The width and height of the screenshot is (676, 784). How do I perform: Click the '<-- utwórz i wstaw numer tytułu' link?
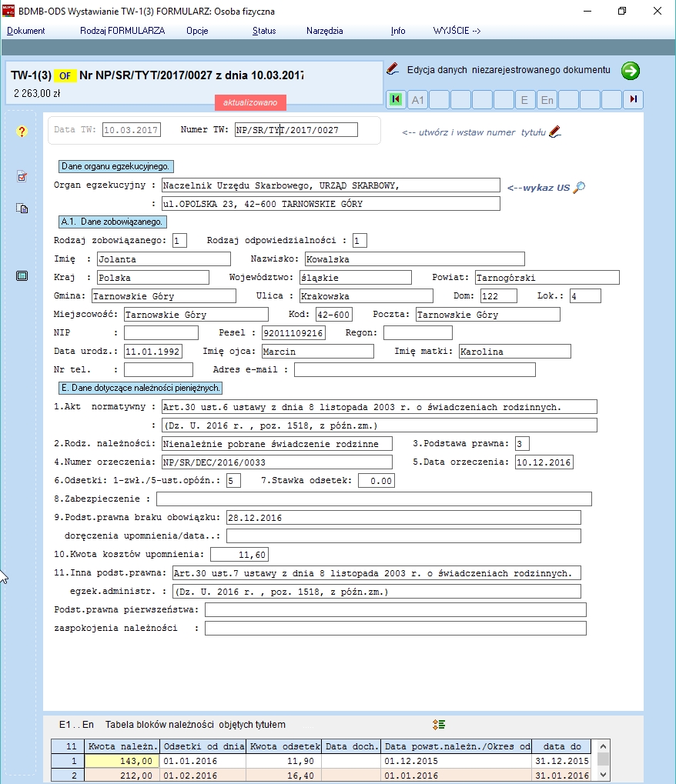(474, 132)
